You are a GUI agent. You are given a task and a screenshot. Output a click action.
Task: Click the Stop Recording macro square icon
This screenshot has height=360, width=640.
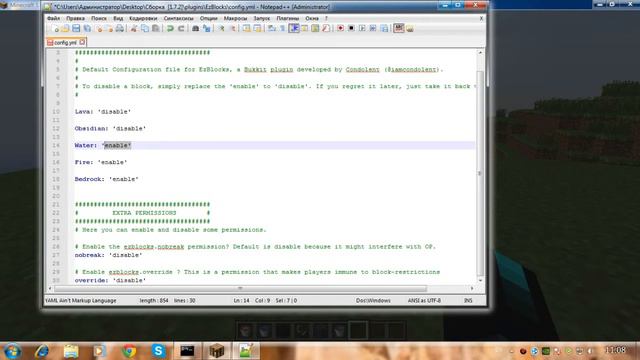click(x=351, y=28)
